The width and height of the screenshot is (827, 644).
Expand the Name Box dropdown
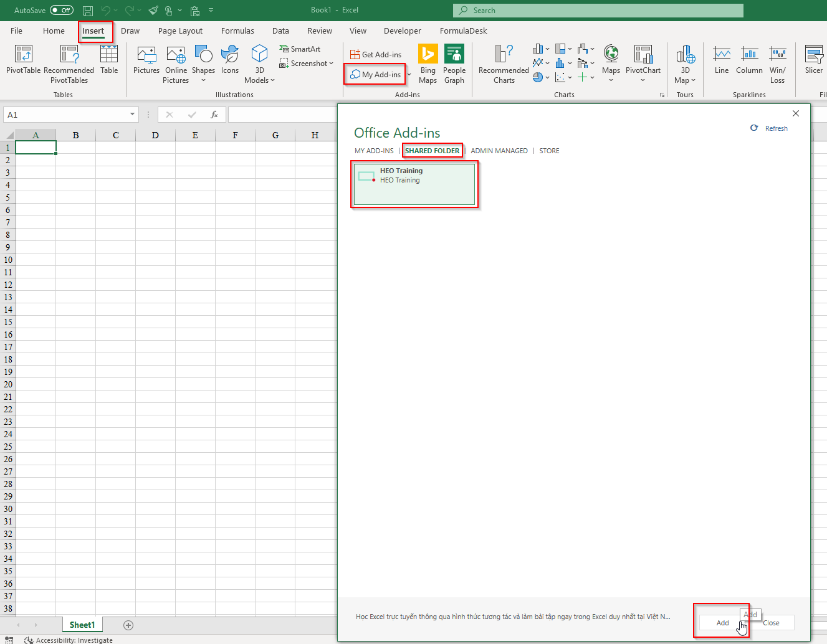(x=132, y=115)
